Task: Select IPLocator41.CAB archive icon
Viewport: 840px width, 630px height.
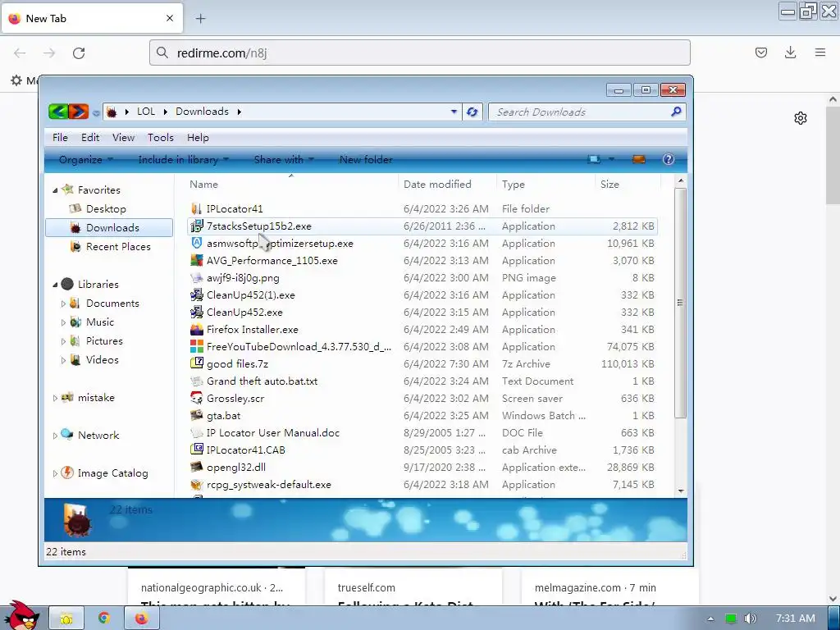Action: [x=197, y=450]
